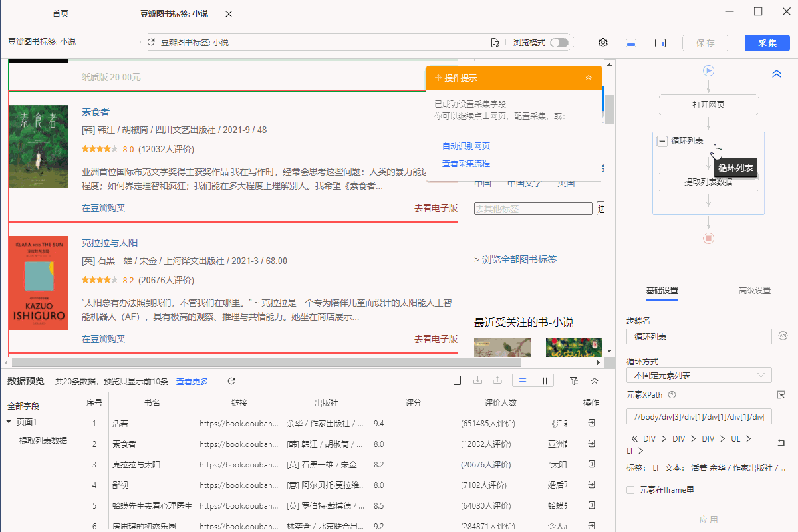The height and width of the screenshot is (532, 798).
Task: Click the action icon for row 克拉拉与太阳
Action: 591,464
